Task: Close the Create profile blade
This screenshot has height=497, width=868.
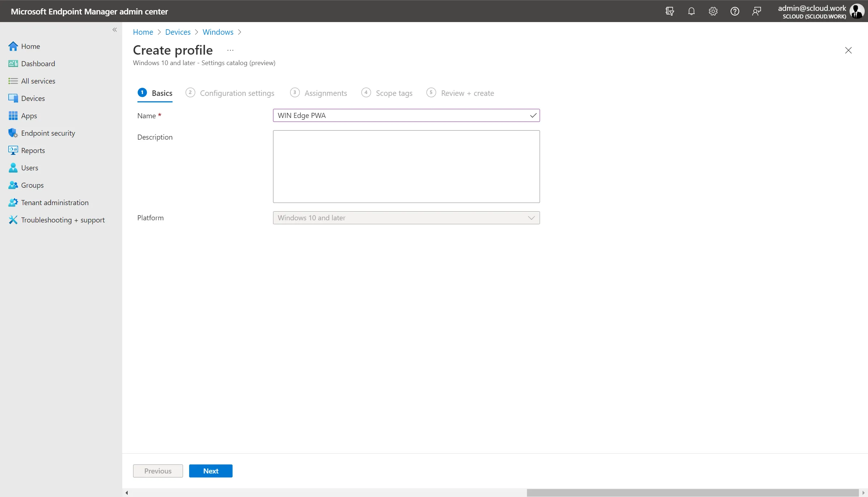Action: click(848, 50)
